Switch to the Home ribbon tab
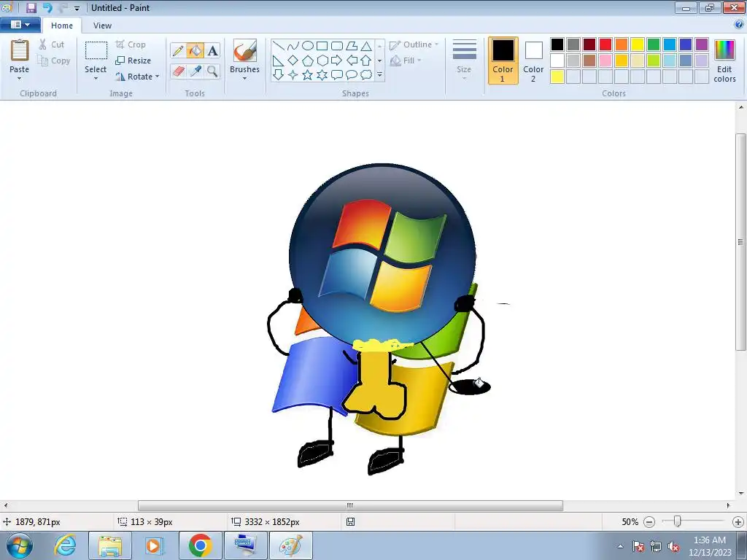Screen dimensions: 747x560 tap(62, 26)
